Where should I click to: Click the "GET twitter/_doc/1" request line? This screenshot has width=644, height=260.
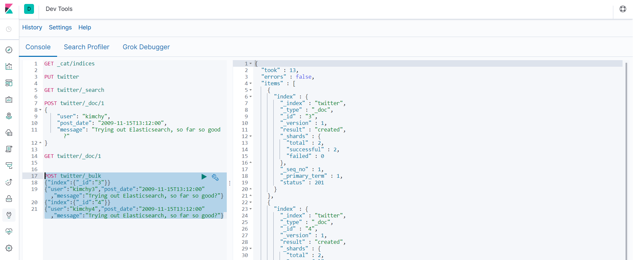(x=73, y=156)
